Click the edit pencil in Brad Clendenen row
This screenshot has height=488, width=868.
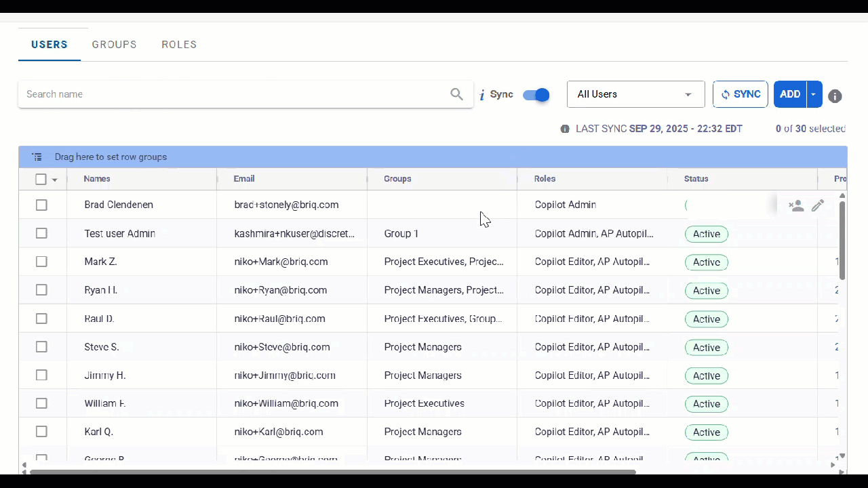(x=818, y=205)
